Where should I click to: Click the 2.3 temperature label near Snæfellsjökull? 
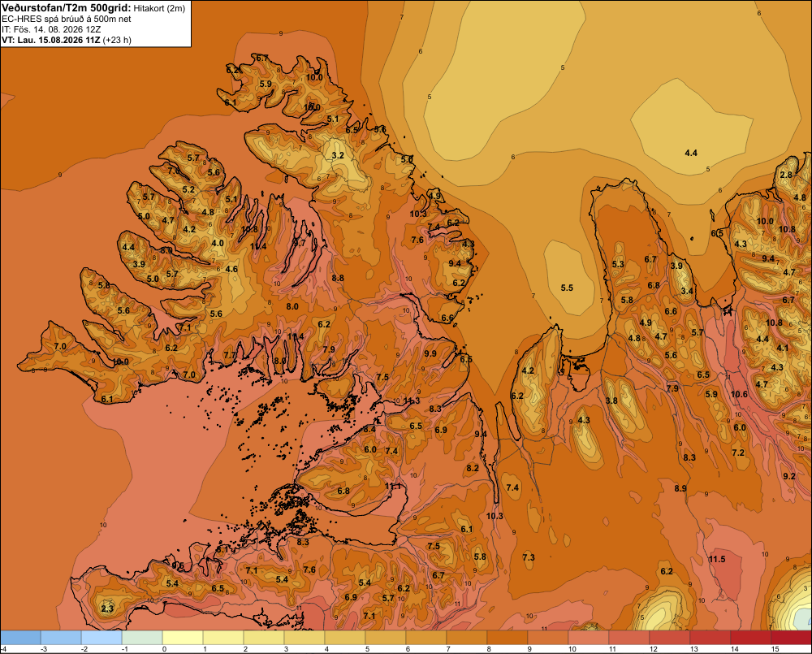[107, 609]
